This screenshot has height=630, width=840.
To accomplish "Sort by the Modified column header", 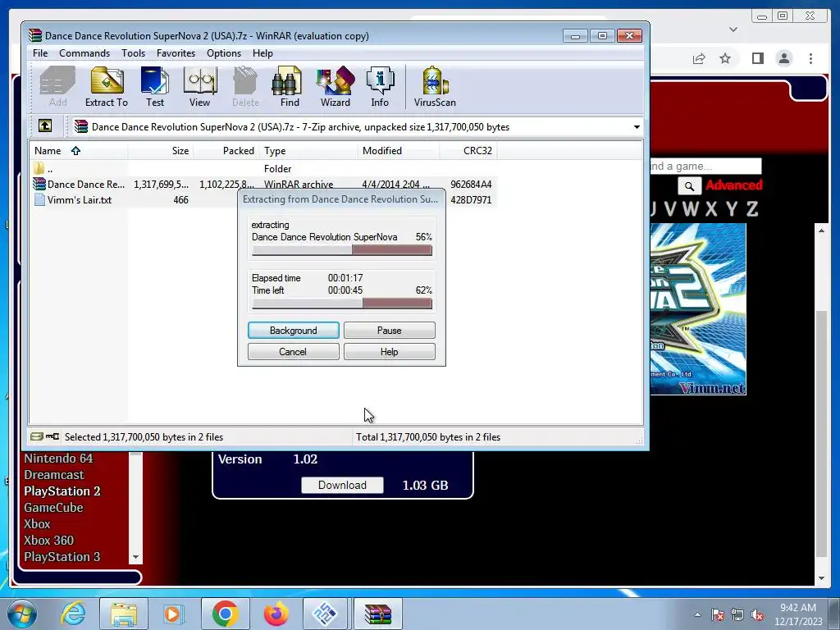I will point(398,151).
